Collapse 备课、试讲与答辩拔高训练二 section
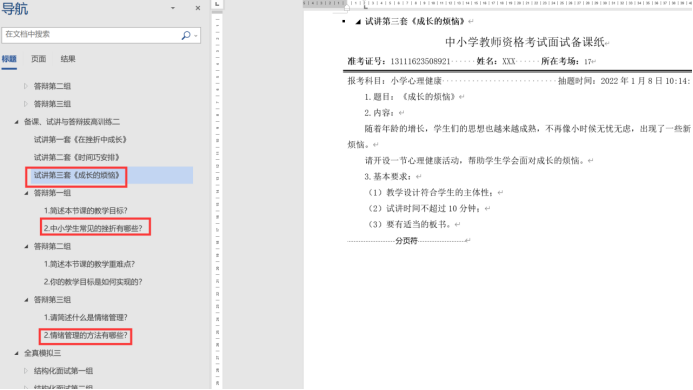Image resolution: width=693 pixels, height=390 pixels. coord(16,122)
